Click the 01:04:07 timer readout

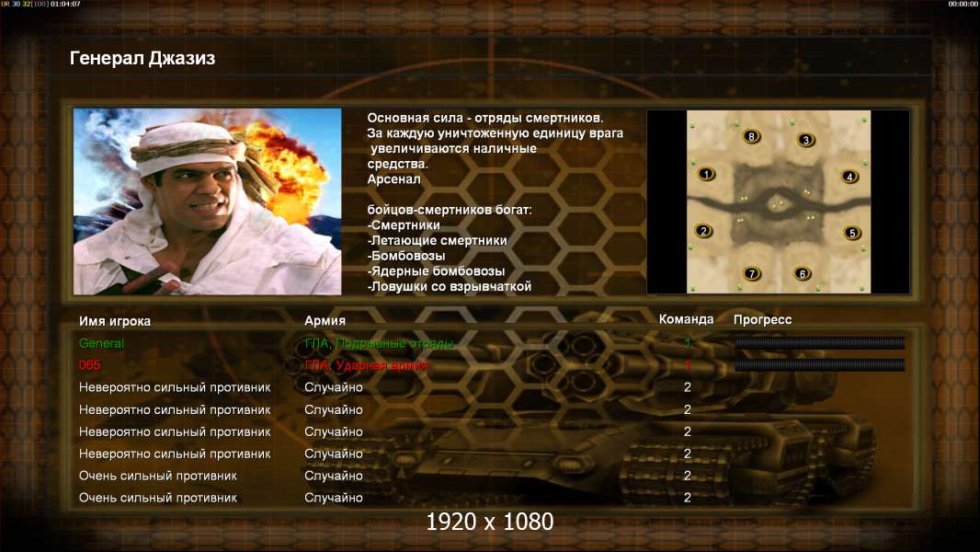(x=65, y=4)
